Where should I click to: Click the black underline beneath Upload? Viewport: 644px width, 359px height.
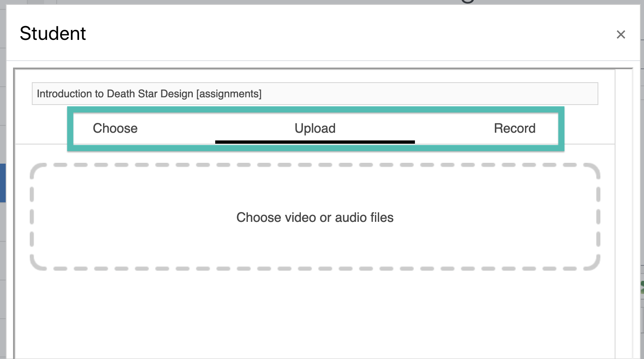[315, 142]
